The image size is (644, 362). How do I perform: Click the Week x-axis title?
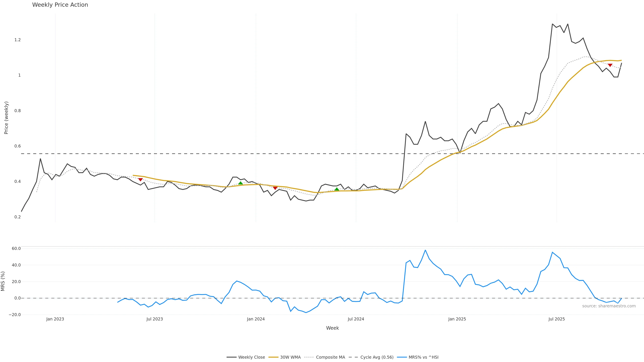pos(332,328)
